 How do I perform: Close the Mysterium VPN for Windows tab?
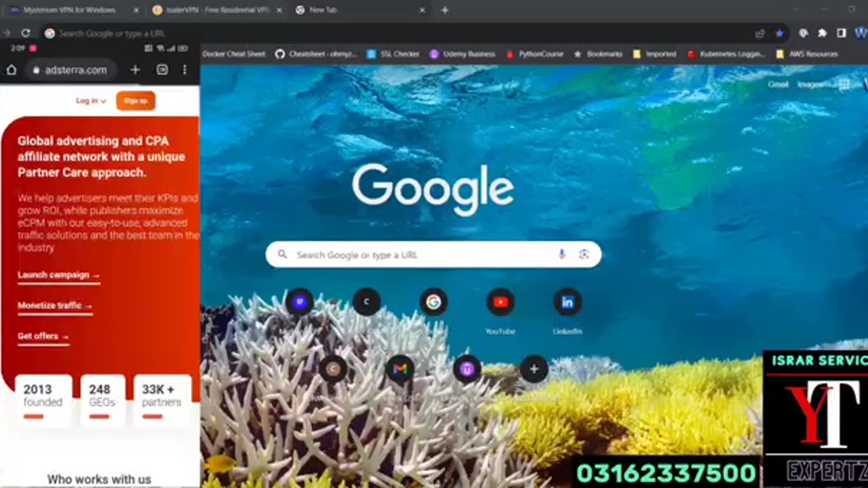point(136,10)
